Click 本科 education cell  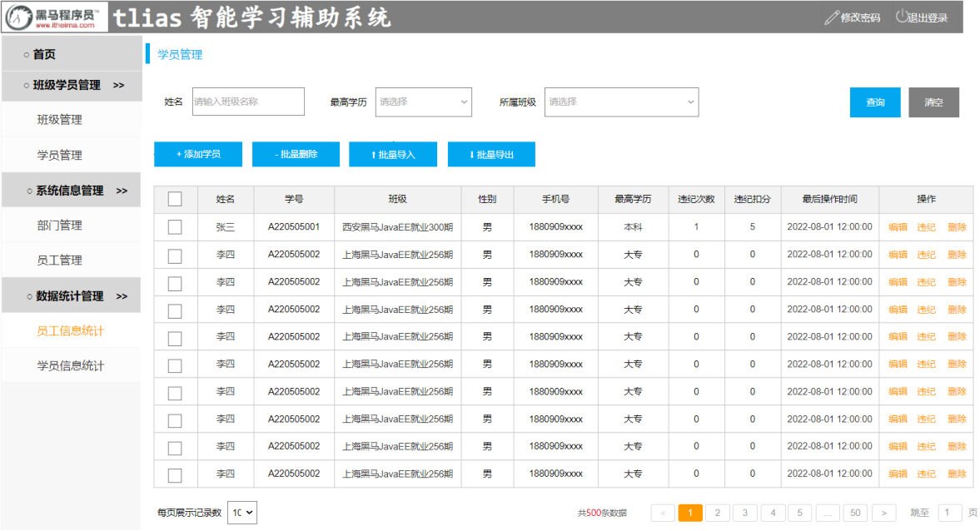point(633,227)
